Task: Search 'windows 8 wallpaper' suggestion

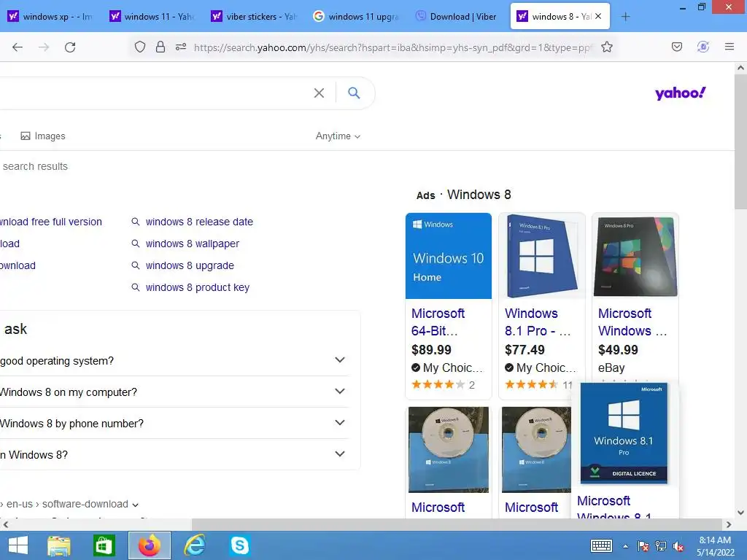Action: coord(193,244)
